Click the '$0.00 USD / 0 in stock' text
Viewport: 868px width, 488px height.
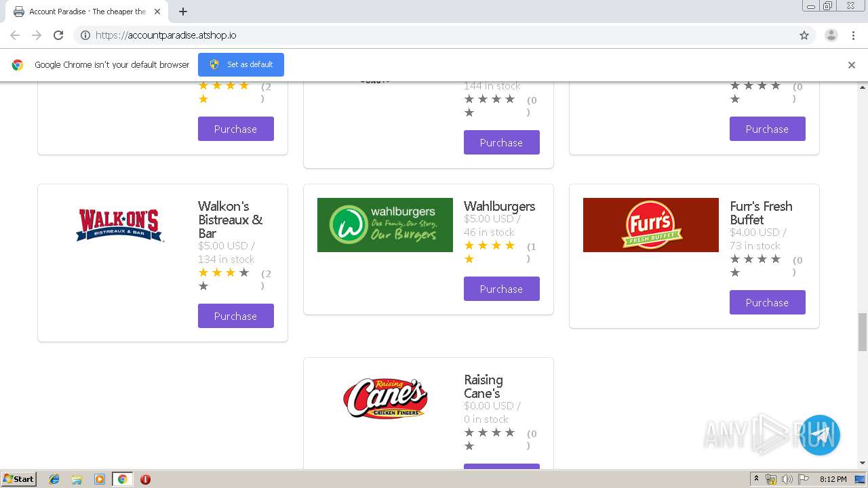pyautogui.click(x=492, y=413)
